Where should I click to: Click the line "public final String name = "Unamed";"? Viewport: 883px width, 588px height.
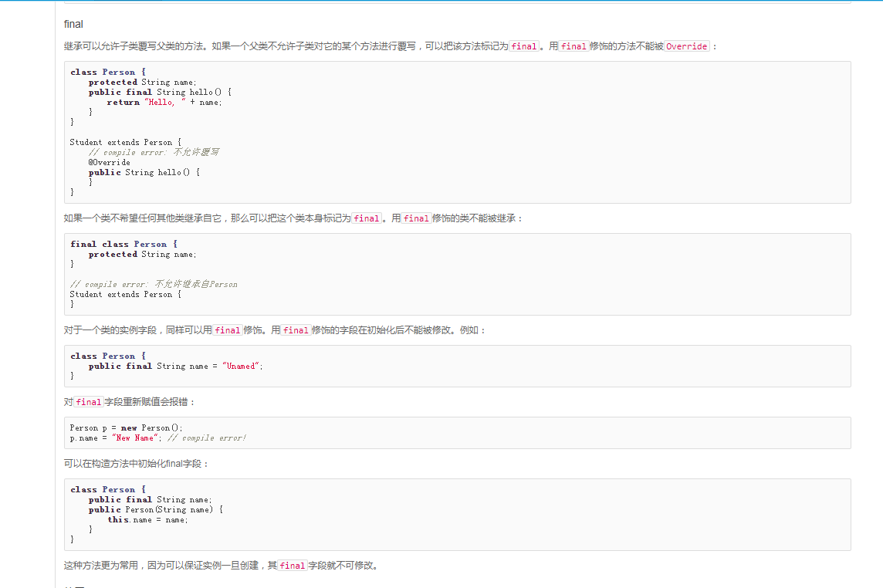[x=176, y=366]
